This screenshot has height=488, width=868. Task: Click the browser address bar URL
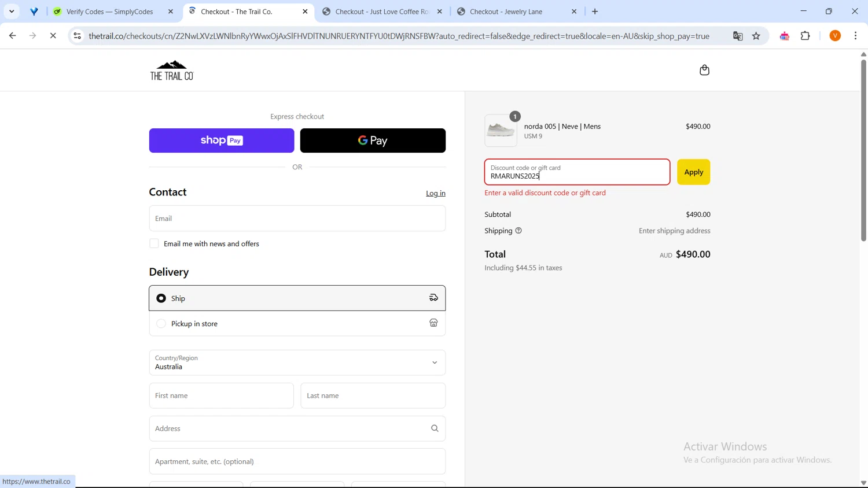click(399, 36)
